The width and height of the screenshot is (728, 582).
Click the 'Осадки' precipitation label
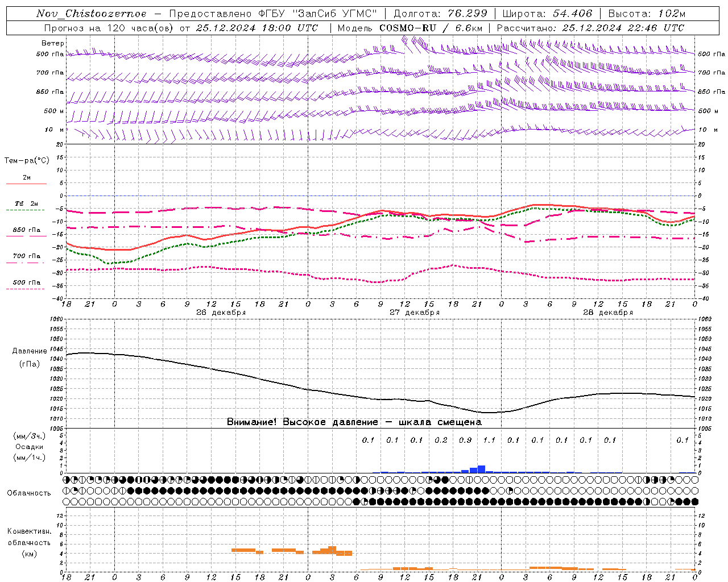[30, 447]
